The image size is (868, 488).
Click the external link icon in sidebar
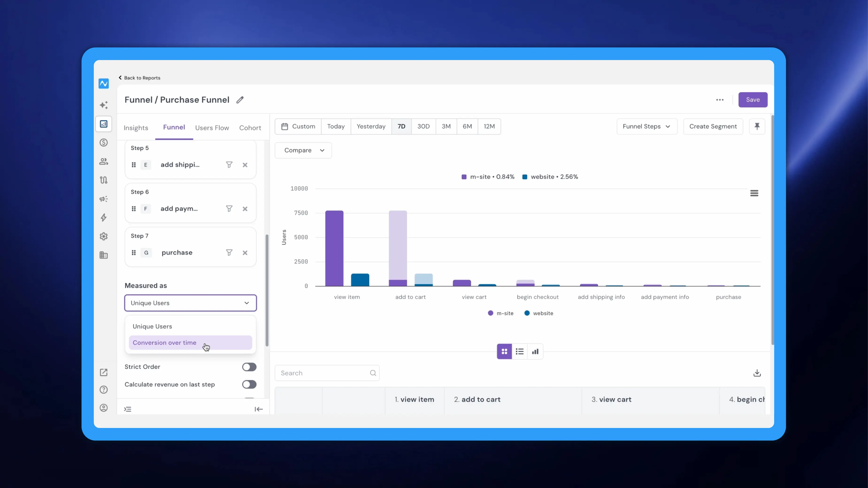pos(104,372)
